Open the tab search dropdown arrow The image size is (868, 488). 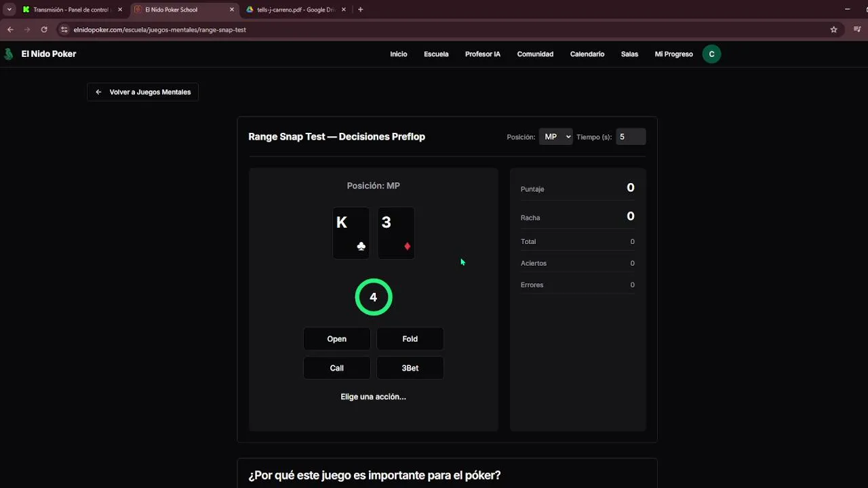tap(9, 9)
